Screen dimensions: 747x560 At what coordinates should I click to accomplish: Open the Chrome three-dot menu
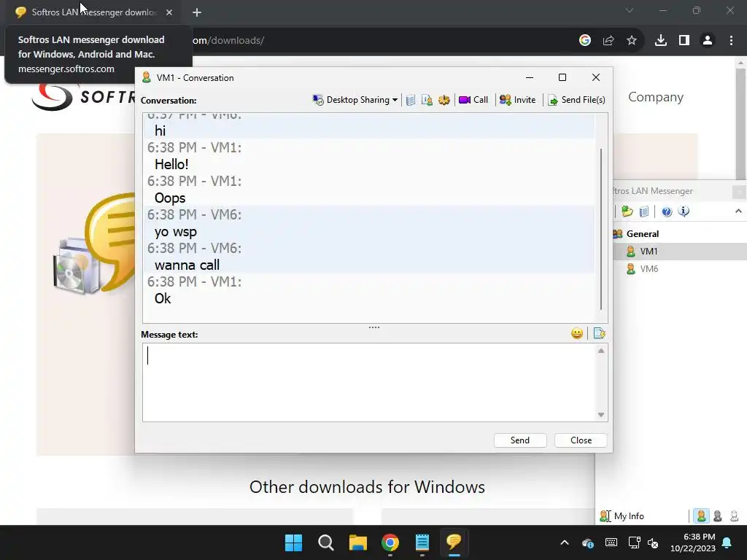(x=731, y=41)
